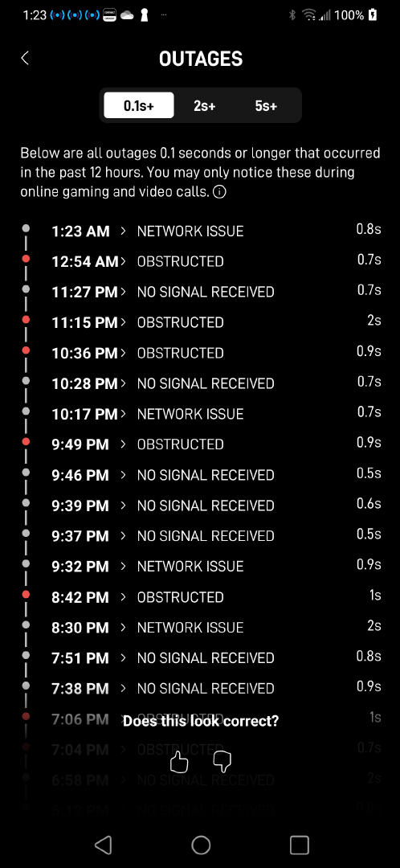Screen dimensions: 400x868
Task: Expand the 11:15 PM Obstructed chevron
Action: 124,322
